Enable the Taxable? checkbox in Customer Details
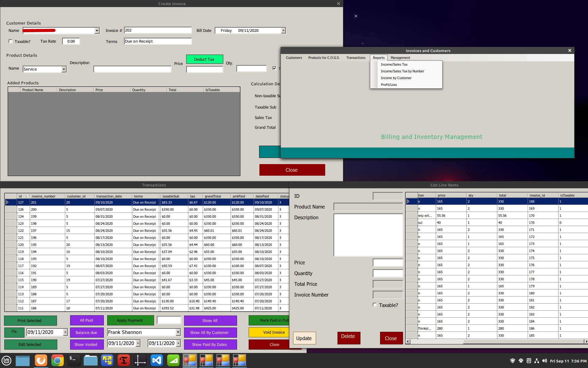Screen dimensions: 588x368 pyautogui.click(x=11, y=41)
